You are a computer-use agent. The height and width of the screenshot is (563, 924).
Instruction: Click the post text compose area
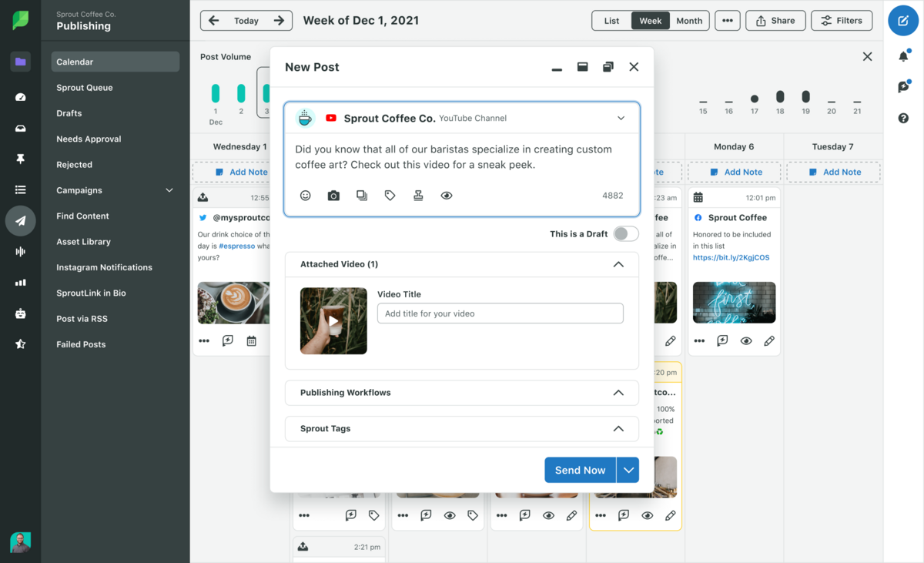click(x=462, y=157)
